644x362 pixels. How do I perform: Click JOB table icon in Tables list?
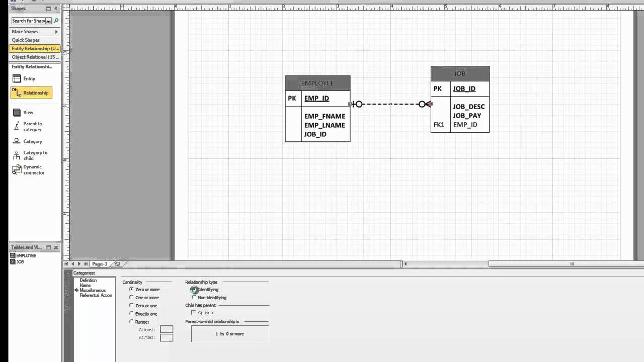tap(13, 261)
